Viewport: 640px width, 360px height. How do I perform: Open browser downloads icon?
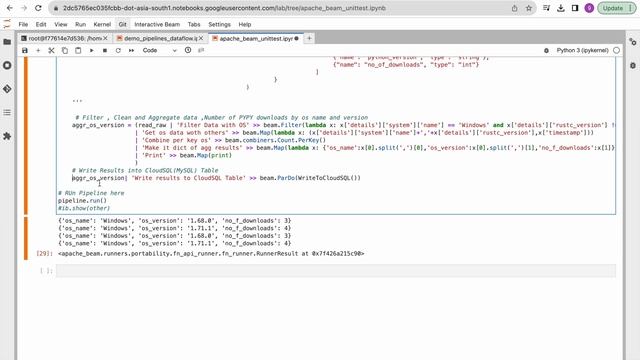tap(561, 8)
